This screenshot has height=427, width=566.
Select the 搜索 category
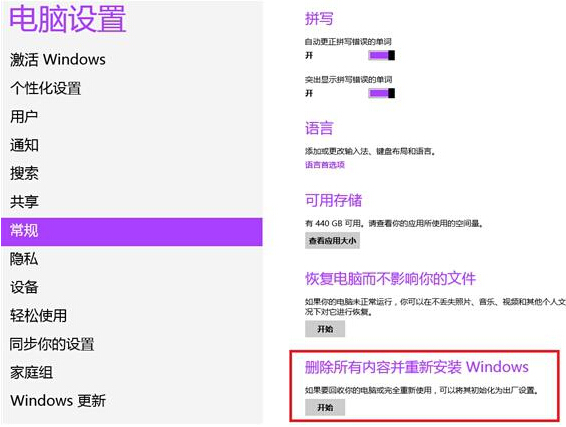pyautogui.click(x=24, y=173)
